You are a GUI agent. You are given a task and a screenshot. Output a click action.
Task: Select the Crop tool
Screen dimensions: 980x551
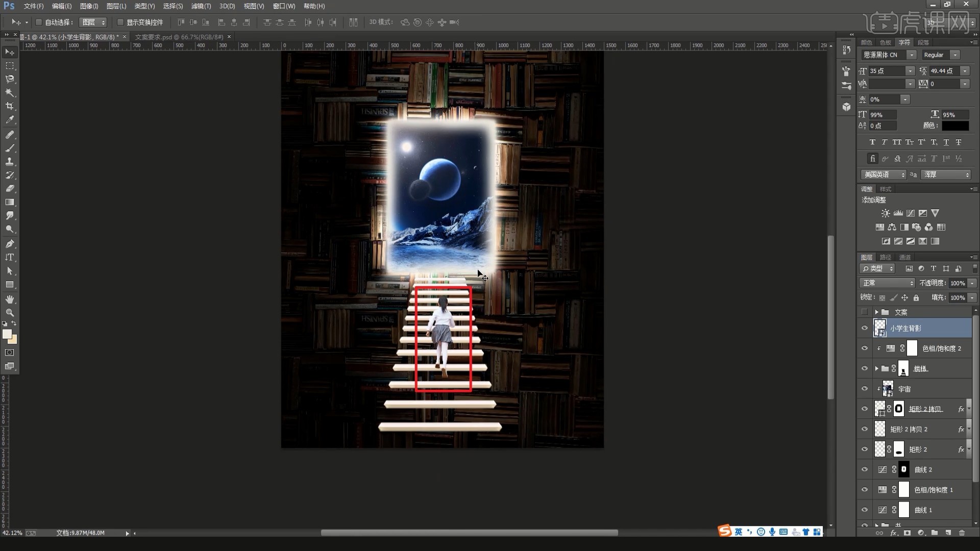point(10,106)
